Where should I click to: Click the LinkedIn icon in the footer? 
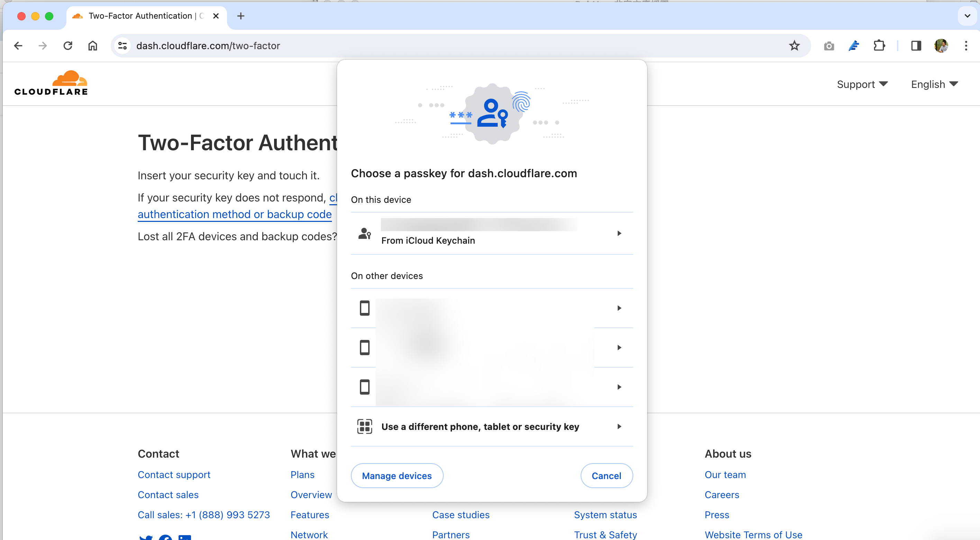pos(185,537)
